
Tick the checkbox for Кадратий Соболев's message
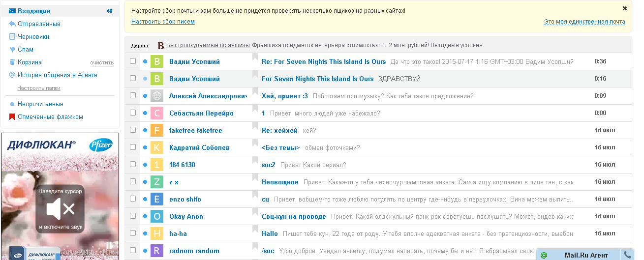click(x=133, y=147)
